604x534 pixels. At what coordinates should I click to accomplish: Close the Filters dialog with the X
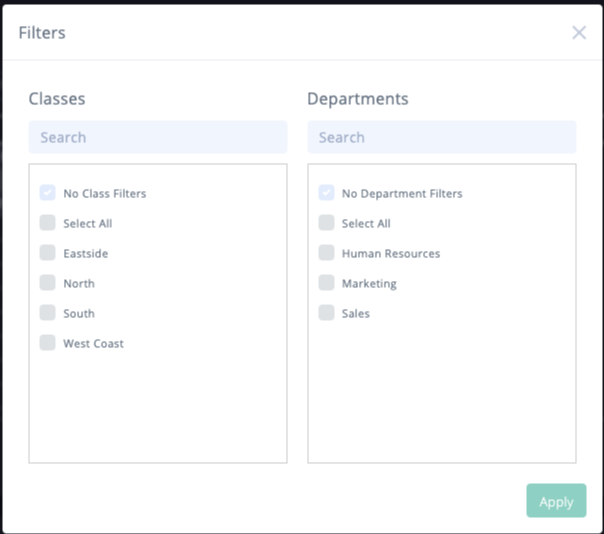coord(579,33)
